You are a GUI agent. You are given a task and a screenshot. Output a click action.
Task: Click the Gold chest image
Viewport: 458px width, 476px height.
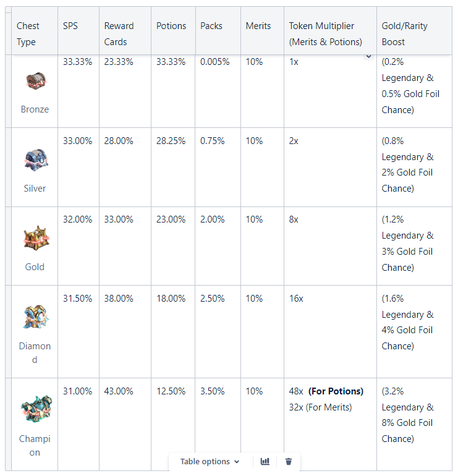(x=36, y=238)
